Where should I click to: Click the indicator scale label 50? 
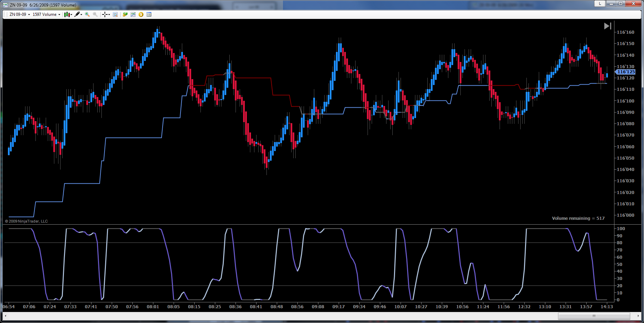[x=620, y=265]
